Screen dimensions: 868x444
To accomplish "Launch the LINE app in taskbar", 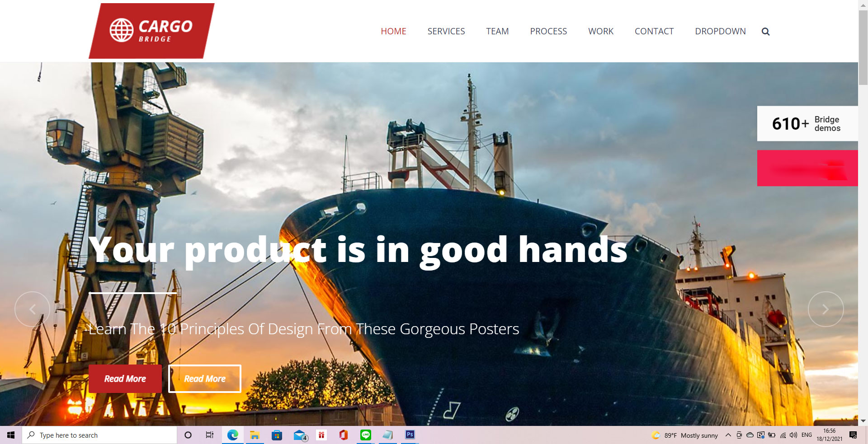I will coord(366,435).
